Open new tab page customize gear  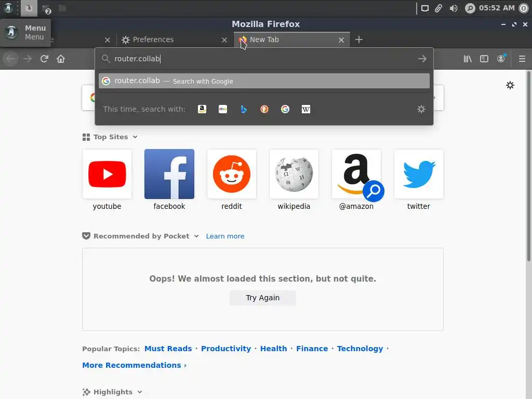click(510, 85)
